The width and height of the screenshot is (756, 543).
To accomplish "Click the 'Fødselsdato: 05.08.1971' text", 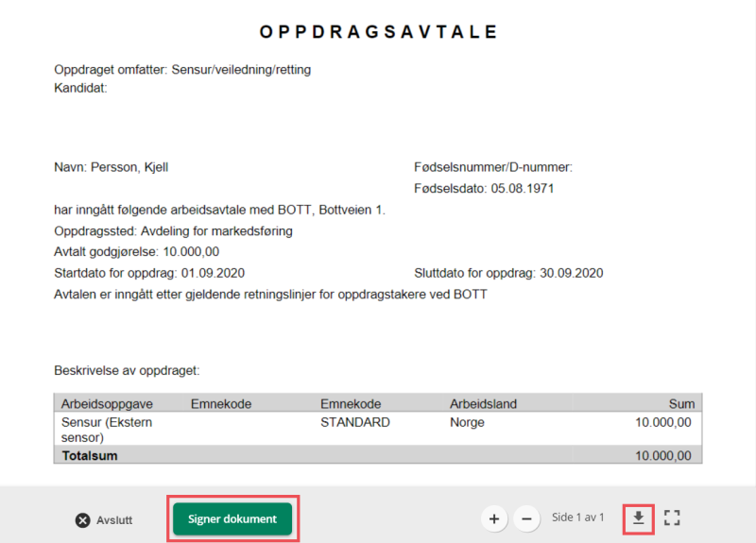I will 484,188.
